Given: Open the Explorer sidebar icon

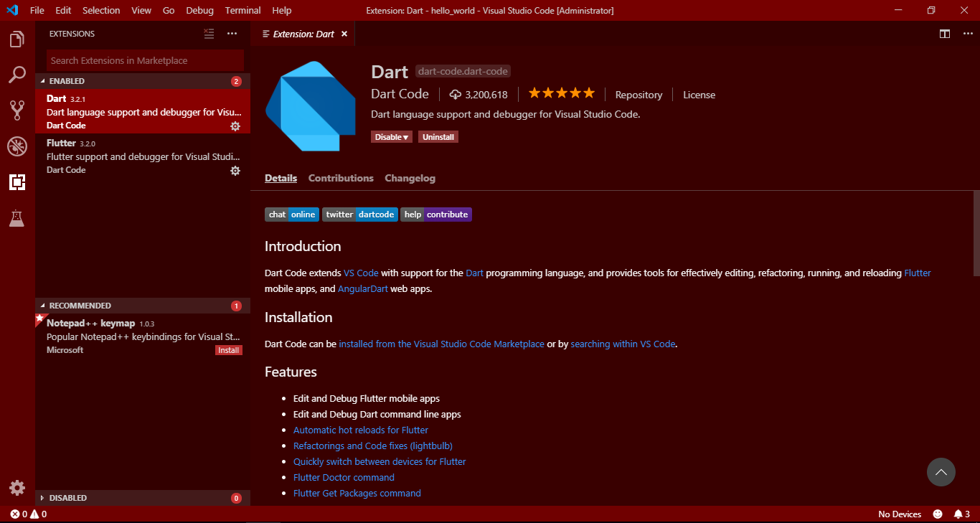Looking at the screenshot, I should (x=17, y=40).
